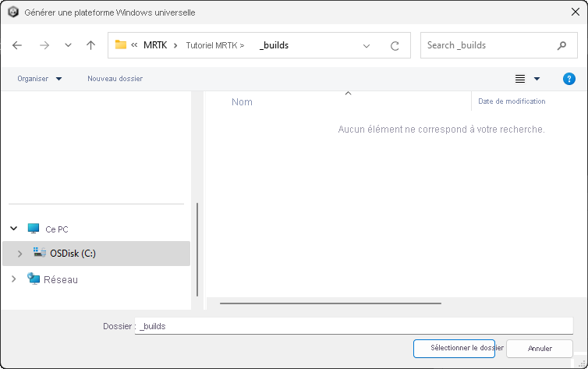Click the Dossier name input field
Viewport: 588px width, 369px height.
pyautogui.click(x=354, y=326)
